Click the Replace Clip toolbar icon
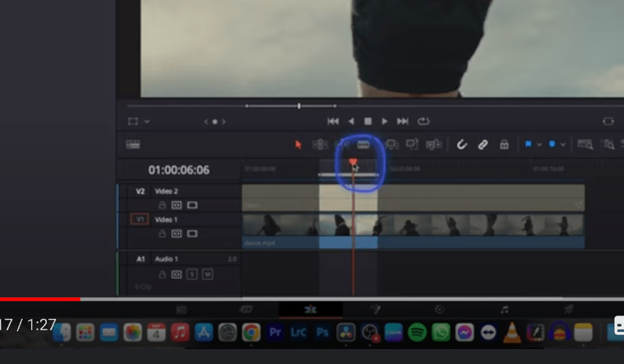 coord(434,144)
